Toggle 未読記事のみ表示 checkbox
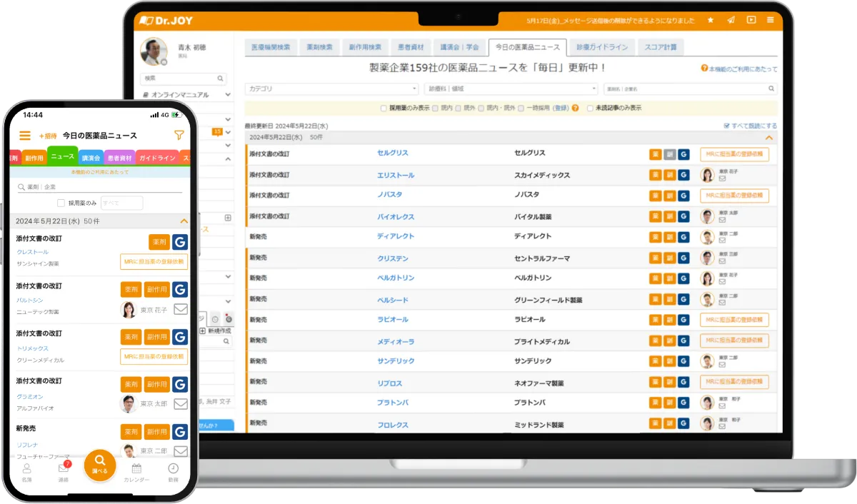 [x=589, y=108]
